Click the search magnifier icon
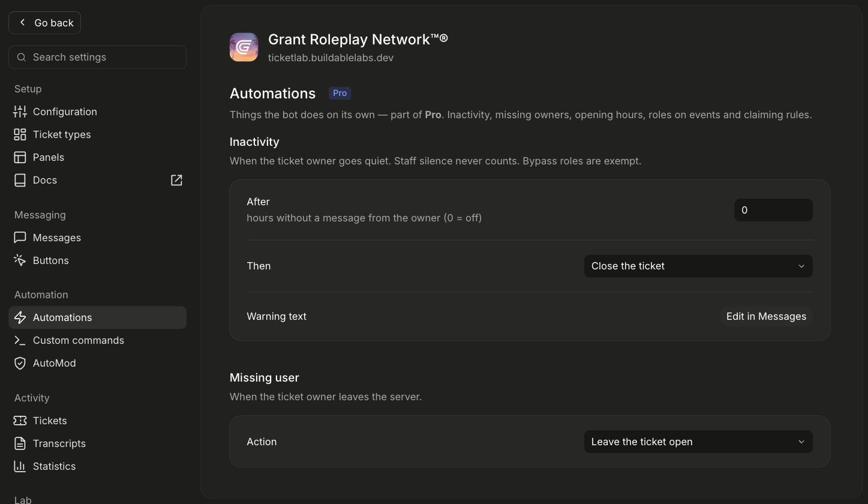 click(22, 57)
